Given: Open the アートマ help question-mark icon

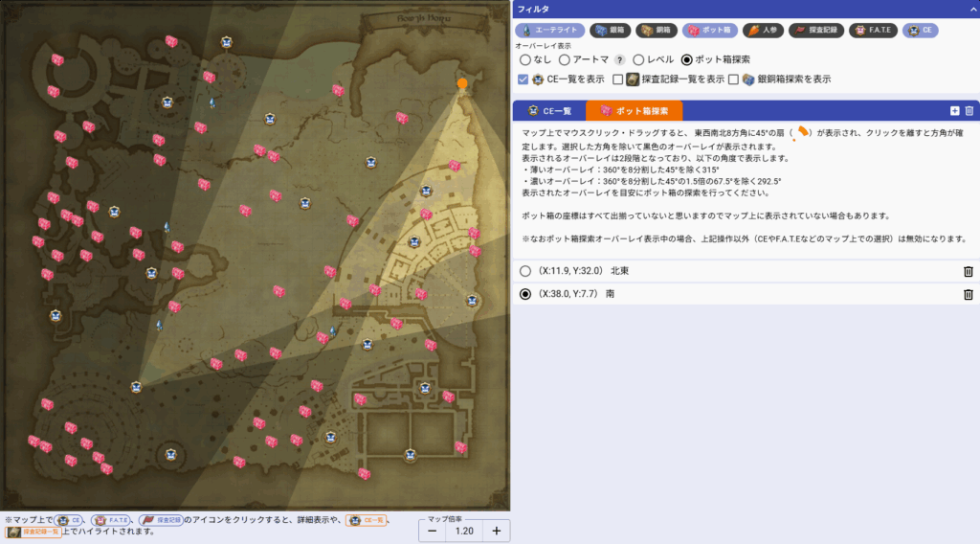Looking at the screenshot, I should click(x=619, y=60).
